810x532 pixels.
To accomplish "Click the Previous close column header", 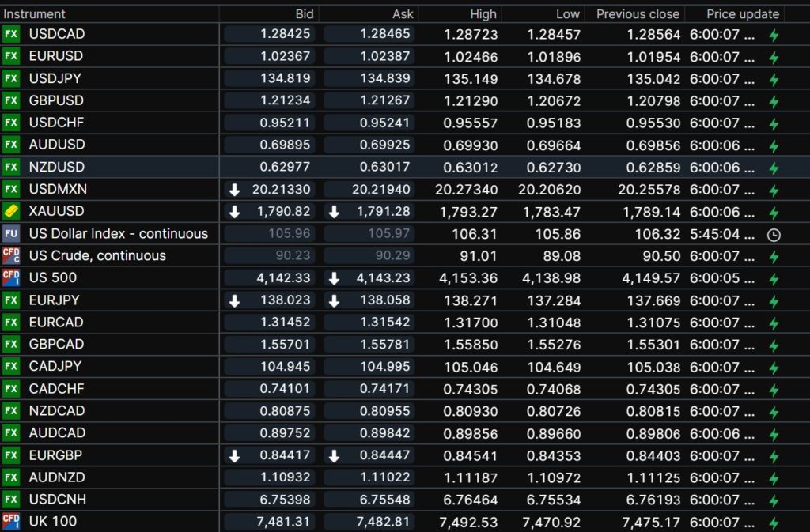I will [x=638, y=13].
